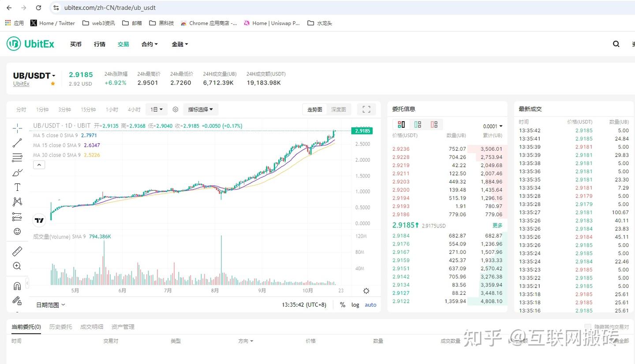The height and width of the screenshot is (364, 635).
Task: Open the 指标选择 indicator selector
Action: [x=201, y=109]
